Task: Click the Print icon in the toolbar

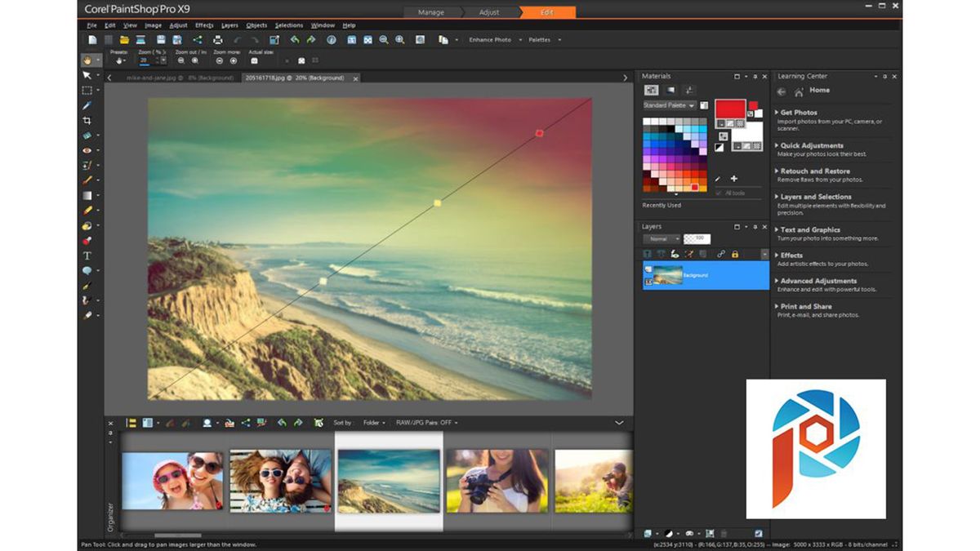Action: [218, 39]
